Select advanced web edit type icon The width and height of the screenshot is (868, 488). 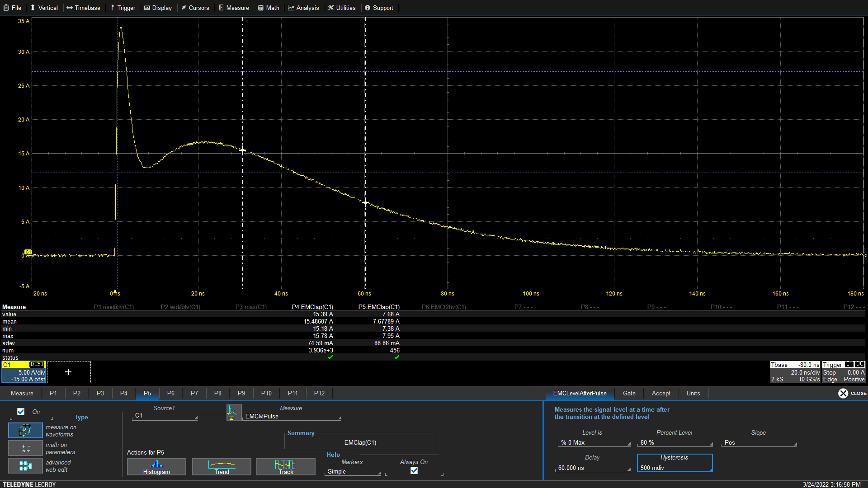pos(25,466)
